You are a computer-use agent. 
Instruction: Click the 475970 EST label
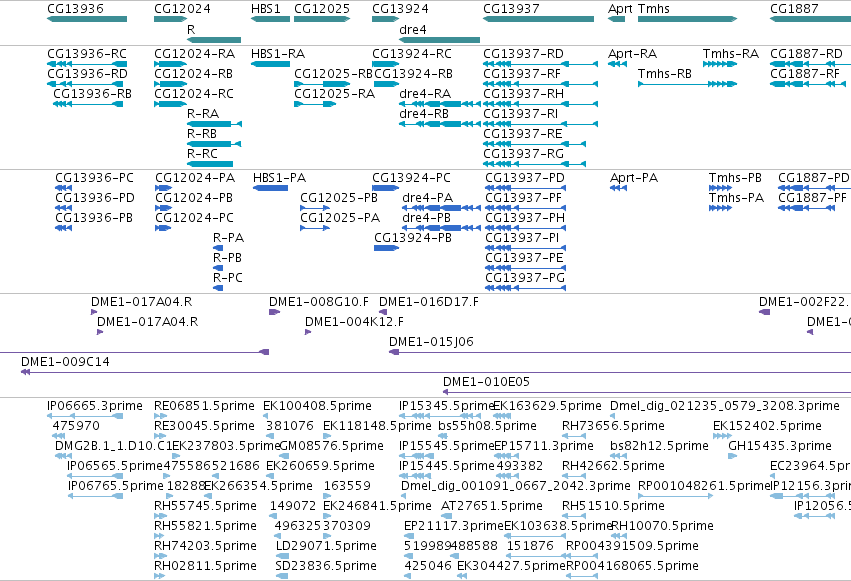click(x=76, y=426)
